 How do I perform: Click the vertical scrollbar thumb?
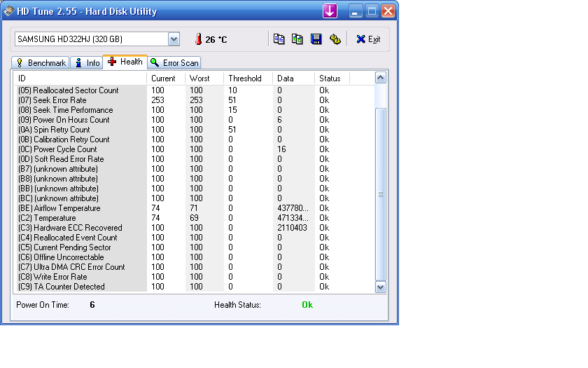tap(381, 194)
